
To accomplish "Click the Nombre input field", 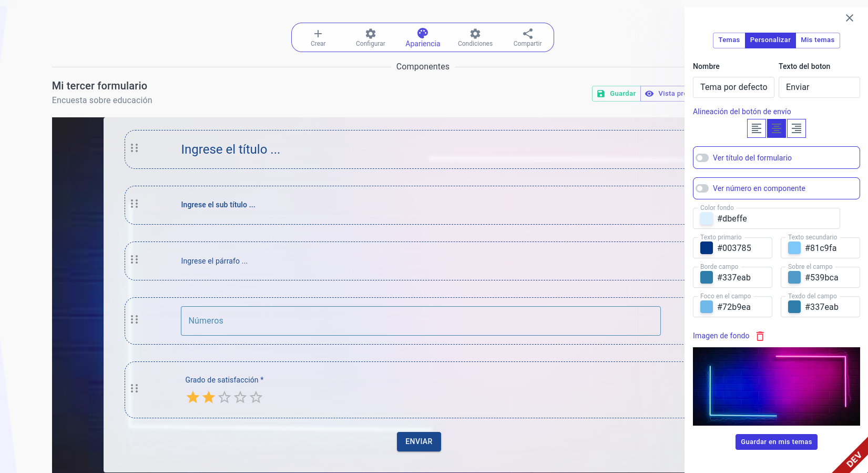I will 733,87.
